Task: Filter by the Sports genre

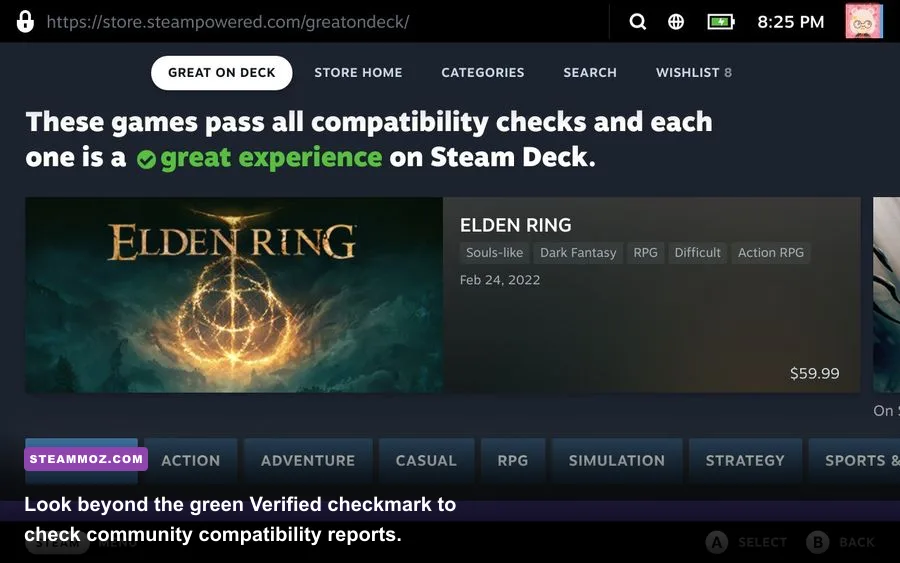Action: [x=854, y=461]
